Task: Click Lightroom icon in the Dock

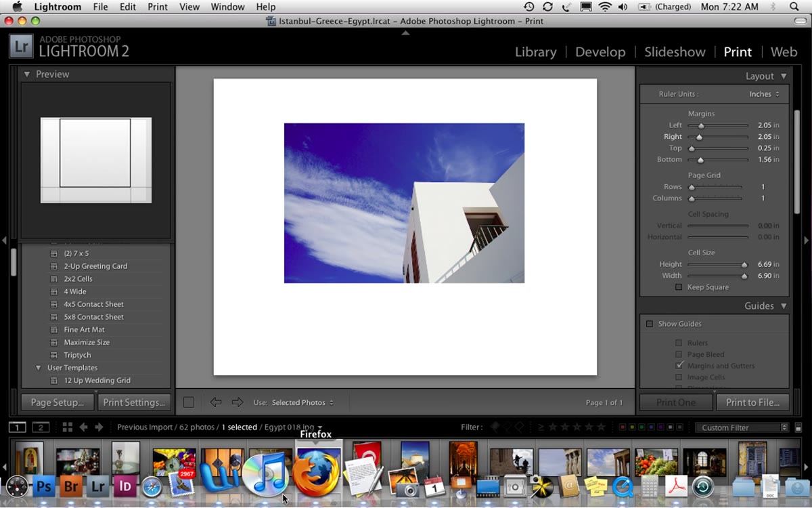Action: pyautogui.click(x=98, y=486)
